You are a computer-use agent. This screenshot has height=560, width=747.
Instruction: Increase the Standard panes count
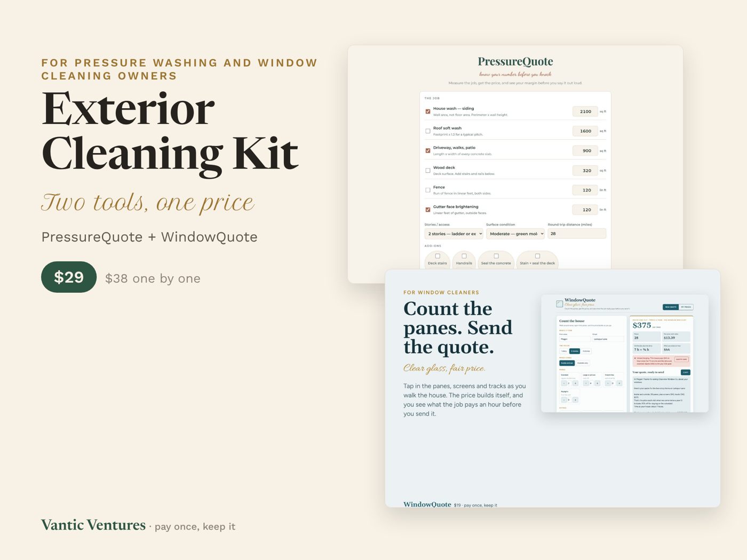[575, 383]
